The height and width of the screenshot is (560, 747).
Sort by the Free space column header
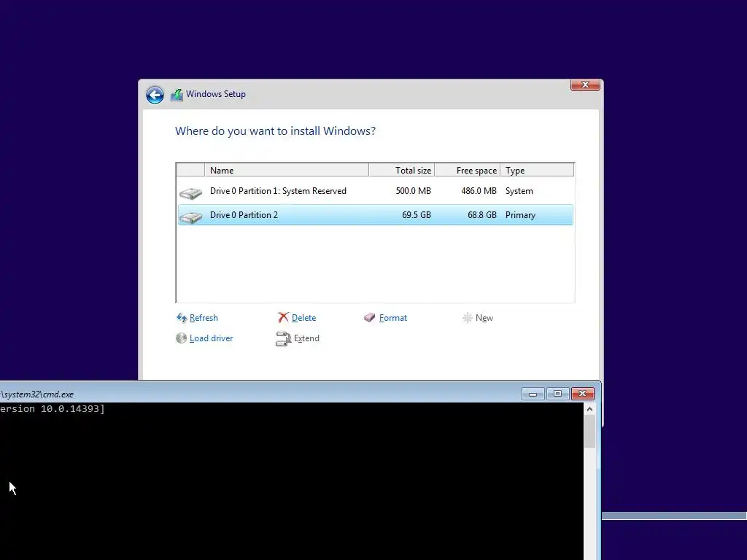(468, 170)
